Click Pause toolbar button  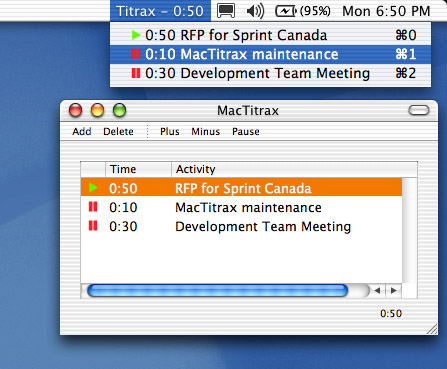tap(246, 132)
